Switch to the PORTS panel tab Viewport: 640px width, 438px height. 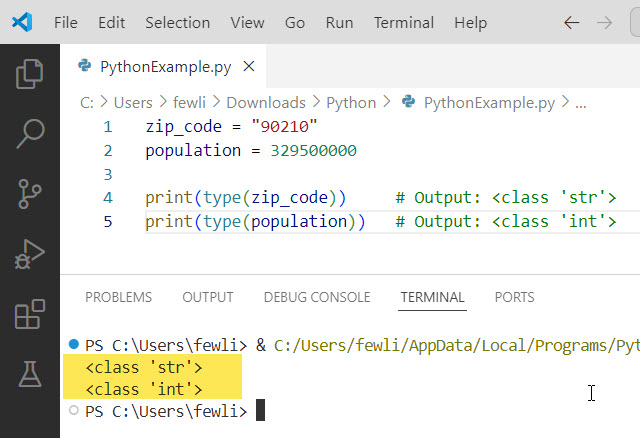(514, 297)
